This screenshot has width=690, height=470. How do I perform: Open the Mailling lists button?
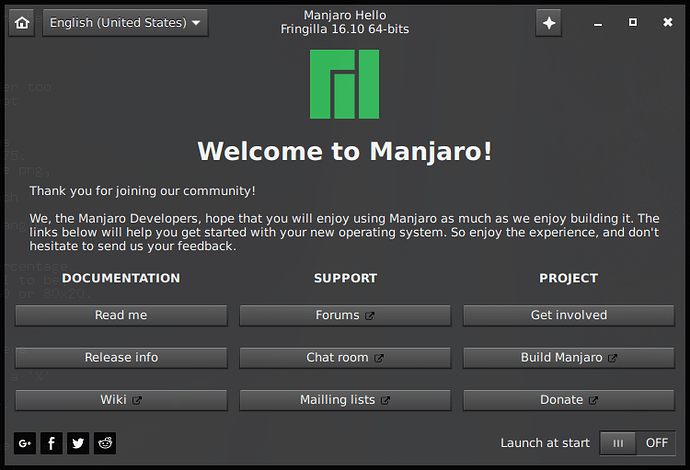pyautogui.click(x=345, y=400)
